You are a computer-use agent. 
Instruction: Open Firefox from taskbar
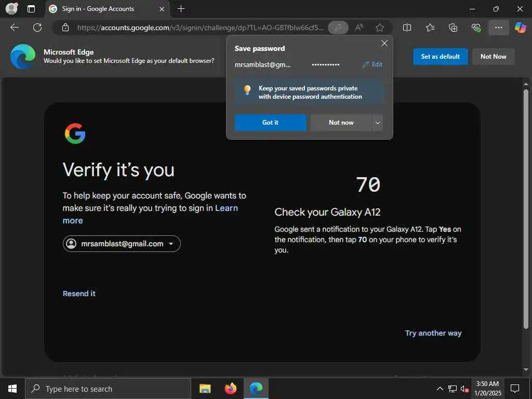coord(230,389)
